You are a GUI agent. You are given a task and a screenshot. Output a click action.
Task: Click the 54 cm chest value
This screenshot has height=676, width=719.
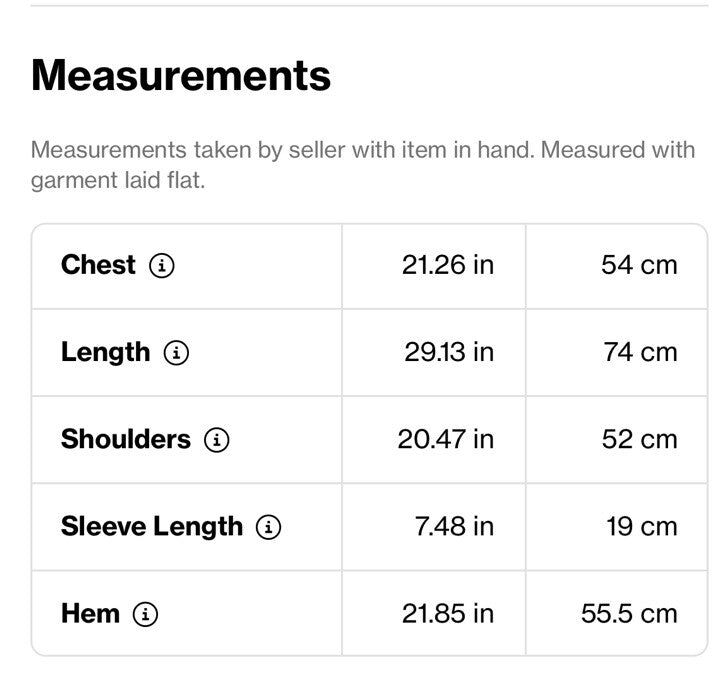pos(639,265)
